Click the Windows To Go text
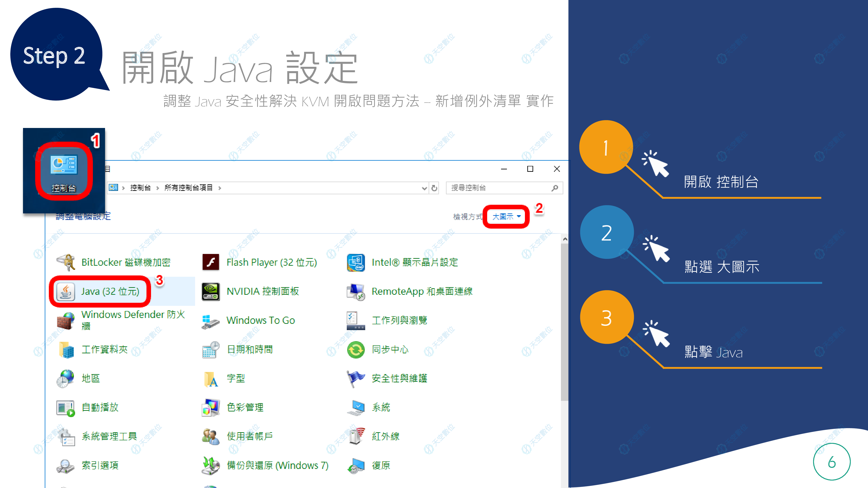 tap(261, 320)
